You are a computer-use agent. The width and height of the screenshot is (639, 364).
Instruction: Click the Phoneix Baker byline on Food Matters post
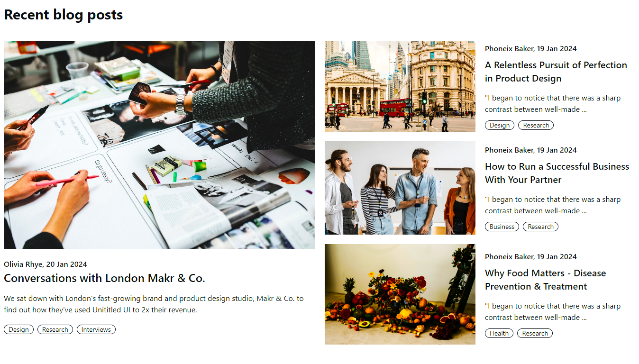(531, 256)
